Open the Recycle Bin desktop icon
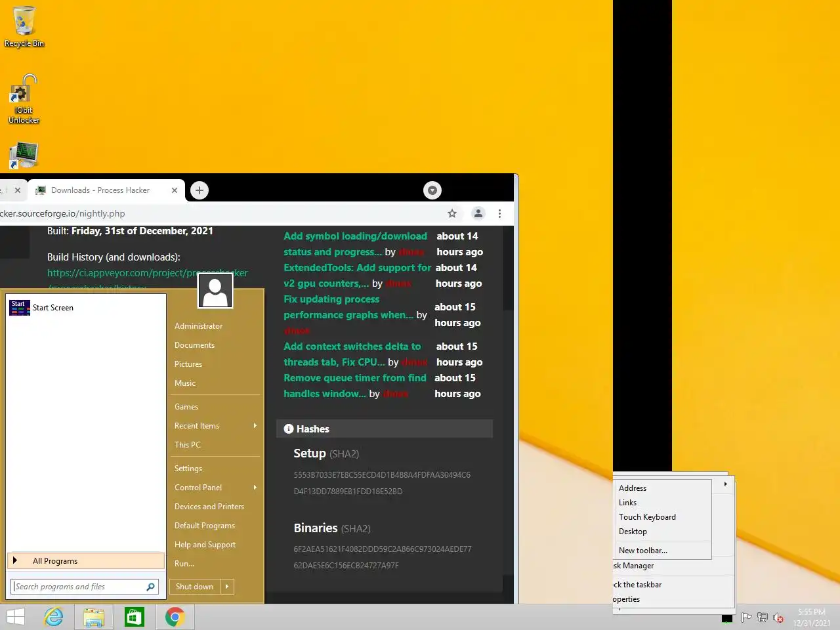840x630 pixels. [x=24, y=26]
